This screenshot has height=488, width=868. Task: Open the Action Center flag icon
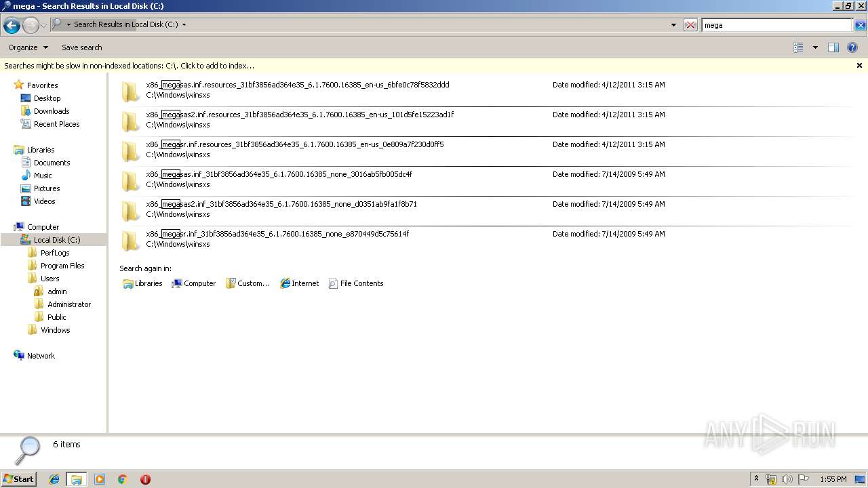coord(804,479)
